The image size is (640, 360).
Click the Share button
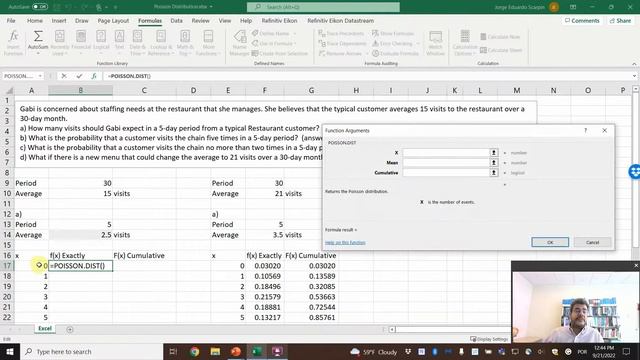click(620, 20)
